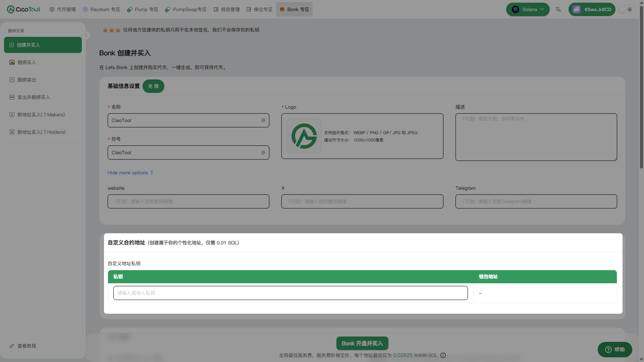Open the 帮助 help button
Viewport: 644px width, 362px height.
pos(615,350)
